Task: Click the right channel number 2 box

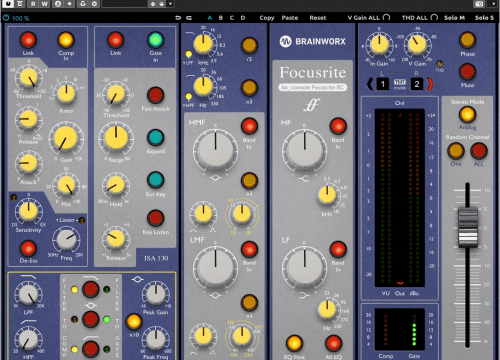Action: tap(417, 84)
